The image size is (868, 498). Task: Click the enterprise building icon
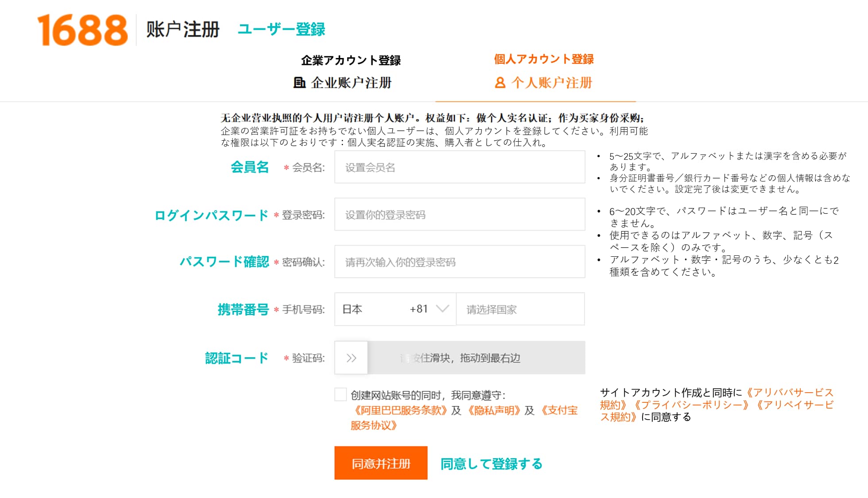299,82
